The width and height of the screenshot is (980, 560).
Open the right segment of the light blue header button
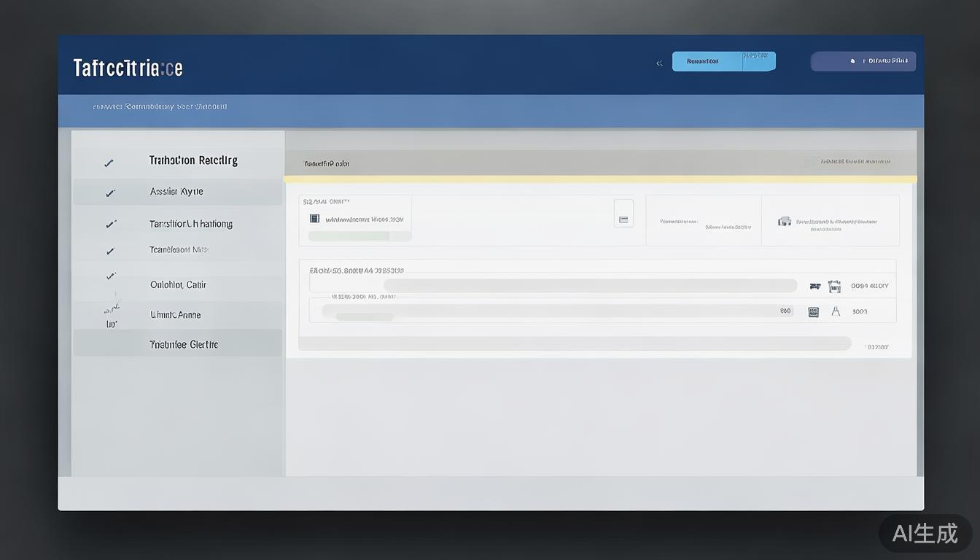pos(758,61)
